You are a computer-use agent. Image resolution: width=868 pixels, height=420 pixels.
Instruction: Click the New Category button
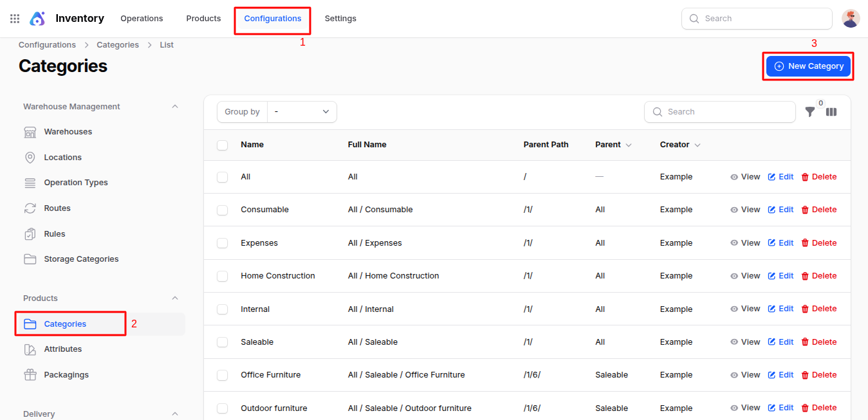[808, 66]
